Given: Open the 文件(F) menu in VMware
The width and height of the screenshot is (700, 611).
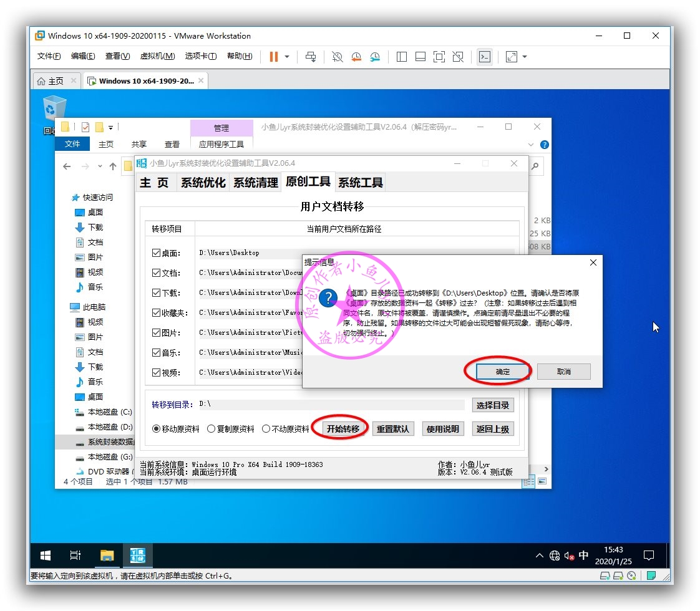Looking at the screenshot, I should (x=49, y=56).
